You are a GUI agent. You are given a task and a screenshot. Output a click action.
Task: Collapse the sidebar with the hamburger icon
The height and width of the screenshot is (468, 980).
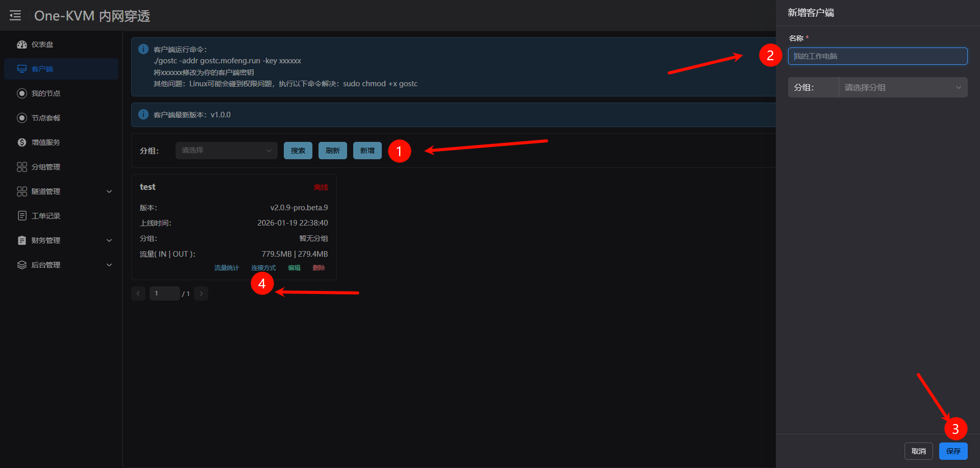15,16
